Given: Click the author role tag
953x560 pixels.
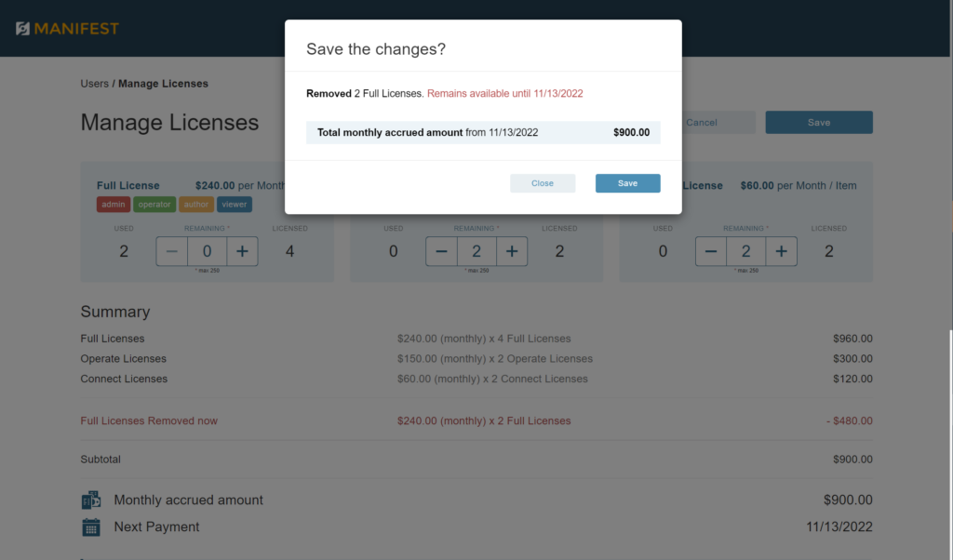Looking at the screenshot, I should coord(195,204).
